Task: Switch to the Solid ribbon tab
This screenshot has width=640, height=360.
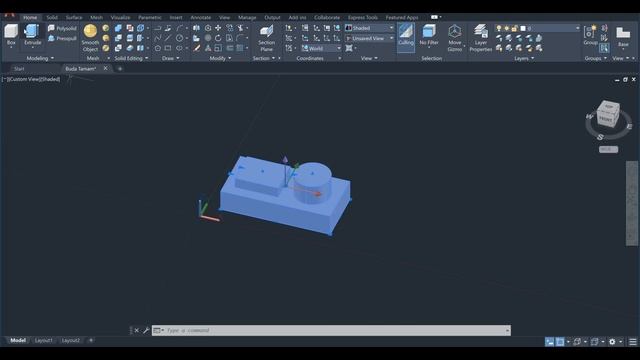Action: pyautogui.click(x=52, y=17)
